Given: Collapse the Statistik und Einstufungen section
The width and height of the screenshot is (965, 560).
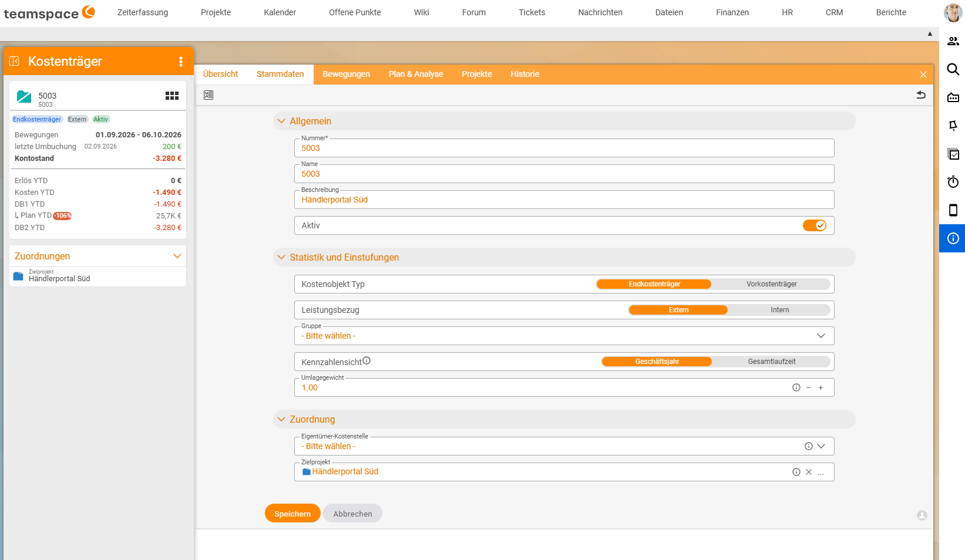Looking at the screenshot, I should [281, 257].
